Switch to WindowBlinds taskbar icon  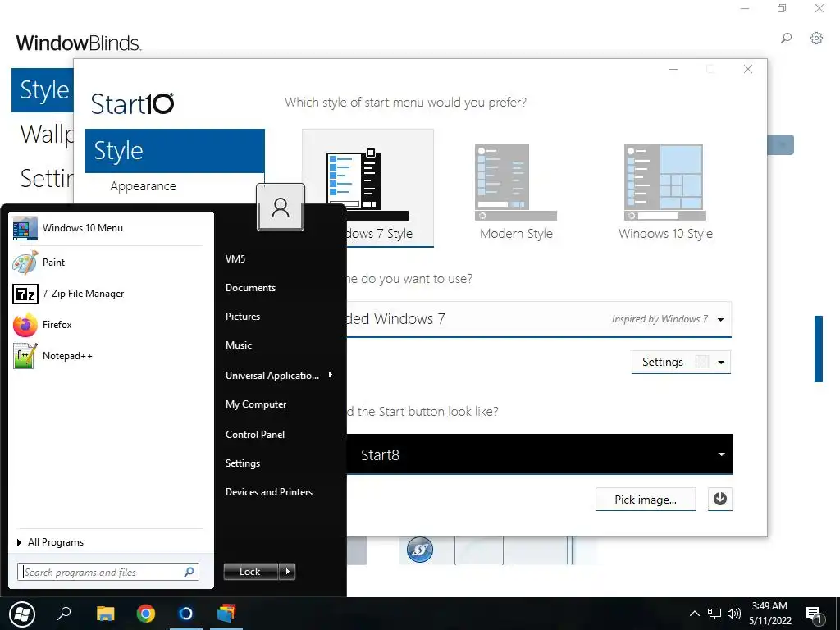(x=226, y=614)
